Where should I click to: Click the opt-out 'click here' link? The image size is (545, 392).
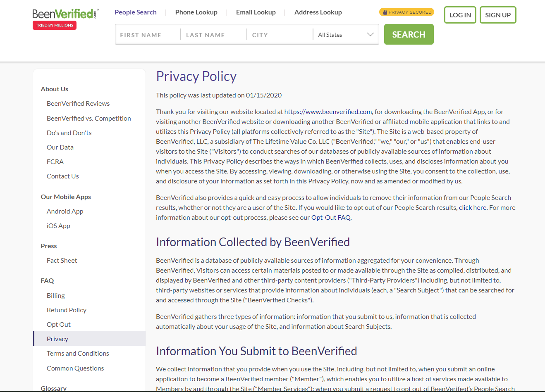(x=473, y=207)
